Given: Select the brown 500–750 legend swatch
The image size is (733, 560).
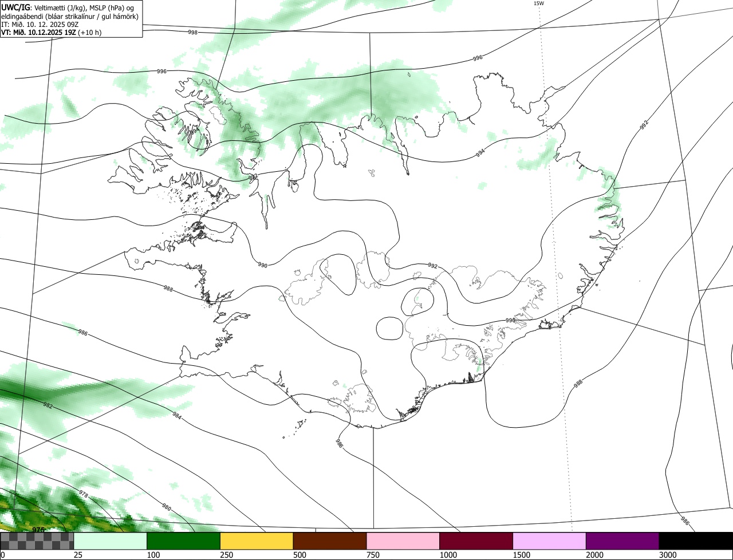Looking at the screenshot, I should (x=330, y=541).
